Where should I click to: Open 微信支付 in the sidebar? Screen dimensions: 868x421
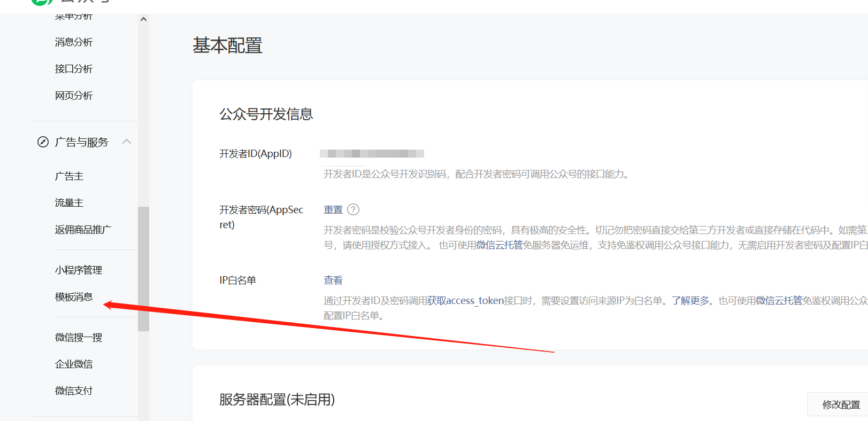(x=74, y=391)
